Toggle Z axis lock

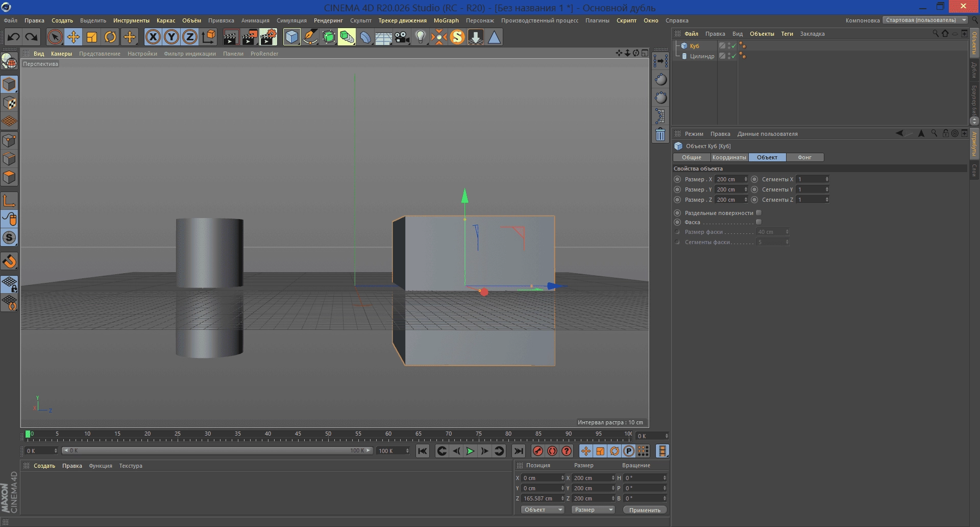190,37
